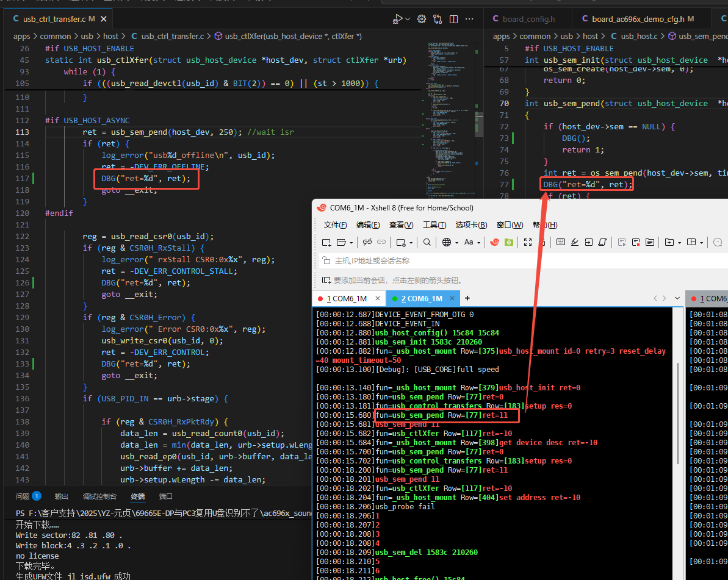Switch to the board_config.h editor tab
This screenshot has height=580, width=728.
click(528, 19)
